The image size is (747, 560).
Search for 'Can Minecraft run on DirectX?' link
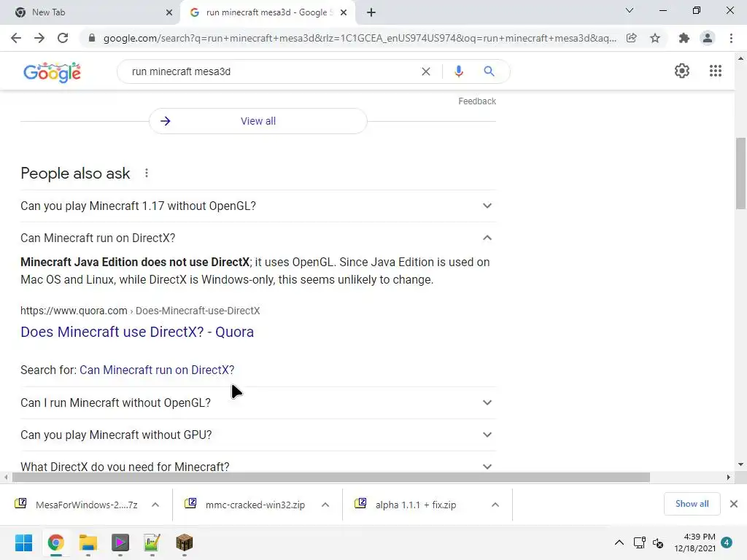click(157, 370)
